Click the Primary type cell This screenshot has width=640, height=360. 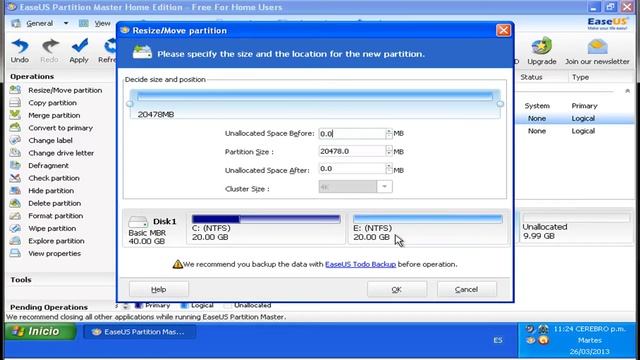coord(584,106)
